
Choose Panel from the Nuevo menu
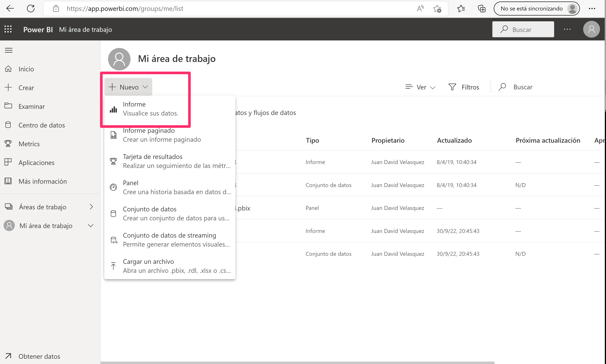pos(170,188)
